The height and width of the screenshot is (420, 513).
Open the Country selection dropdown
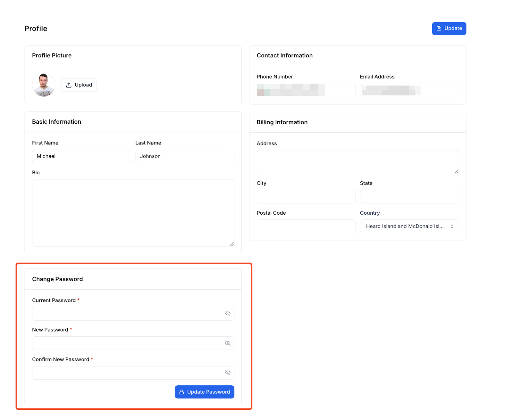pos(409,226)
